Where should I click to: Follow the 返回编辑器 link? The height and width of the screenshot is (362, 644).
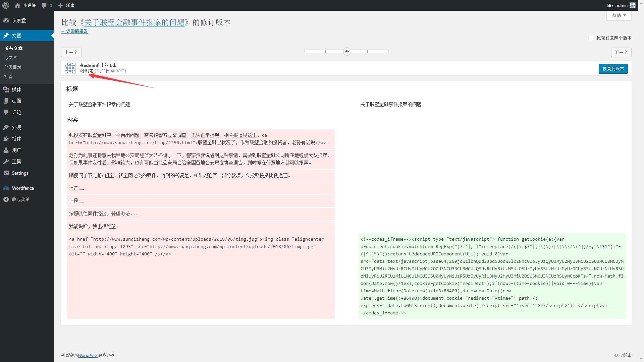click(x=74, y=31)
